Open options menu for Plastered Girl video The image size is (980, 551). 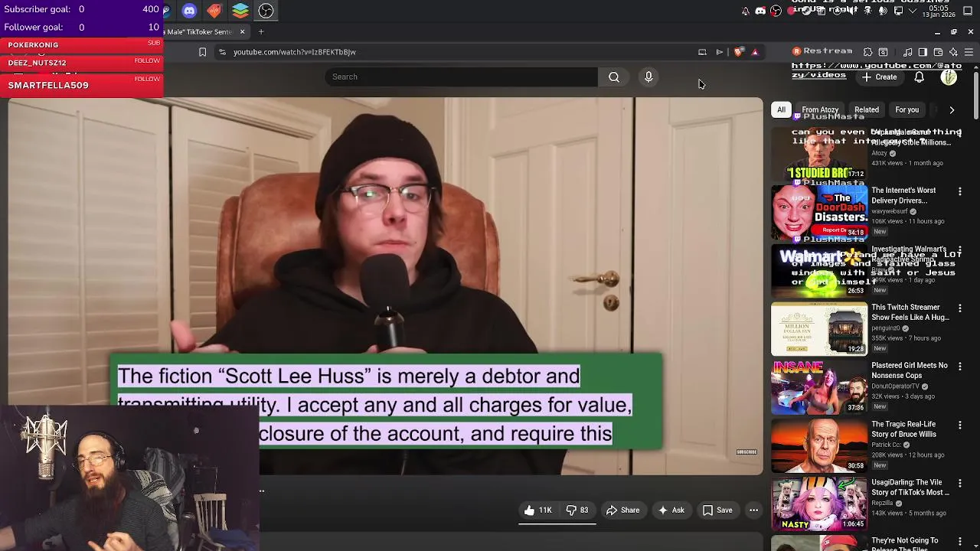click(959, 367)
